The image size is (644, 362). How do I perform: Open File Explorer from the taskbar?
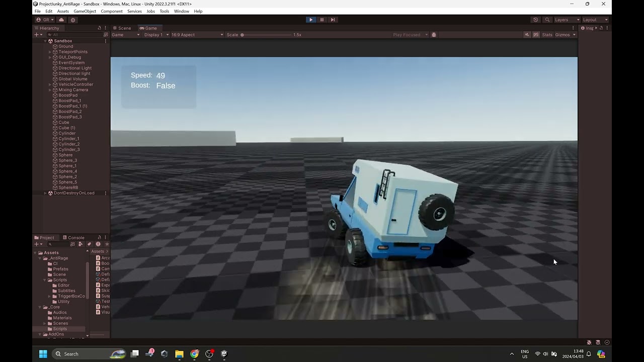(179, 354)
